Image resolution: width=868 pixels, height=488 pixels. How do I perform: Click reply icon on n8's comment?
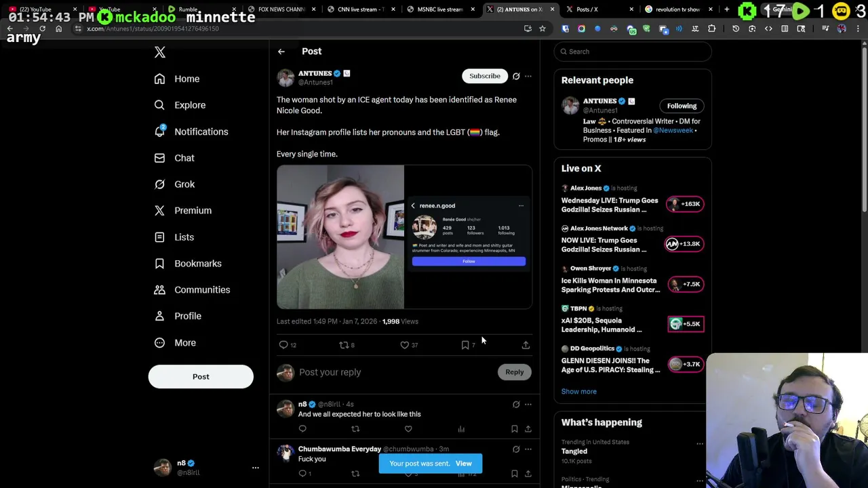[302, 428]
